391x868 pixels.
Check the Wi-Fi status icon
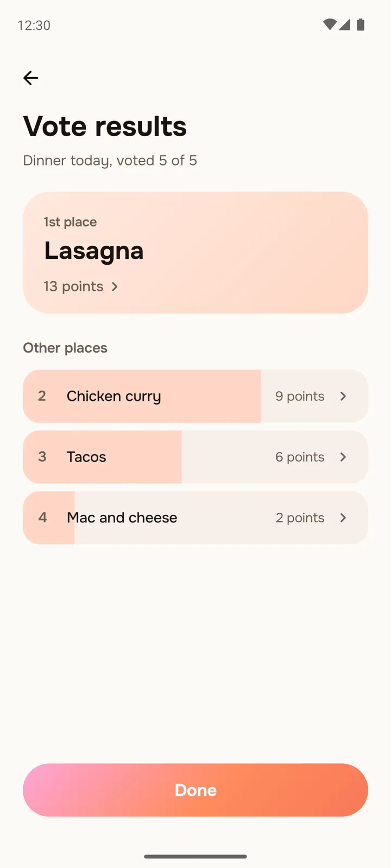tap(329, 24)
